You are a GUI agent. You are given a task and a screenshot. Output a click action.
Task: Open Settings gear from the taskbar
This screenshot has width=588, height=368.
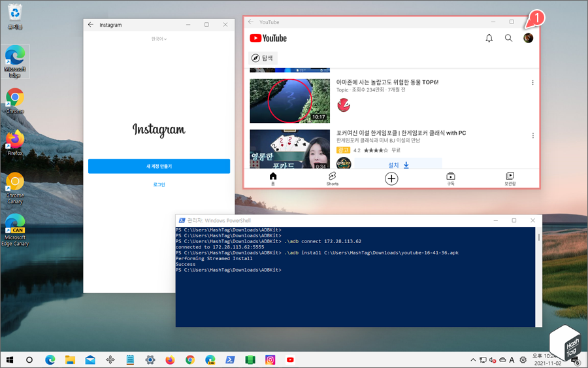(150, 360)
